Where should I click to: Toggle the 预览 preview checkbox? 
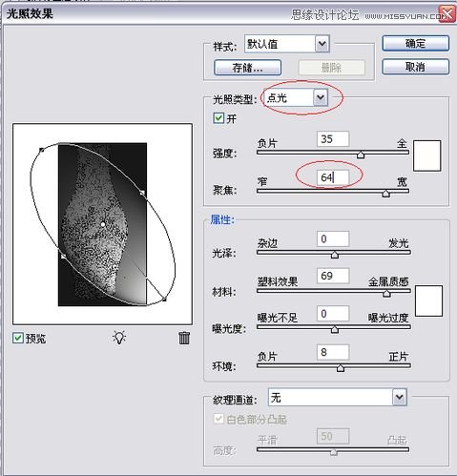18,338
